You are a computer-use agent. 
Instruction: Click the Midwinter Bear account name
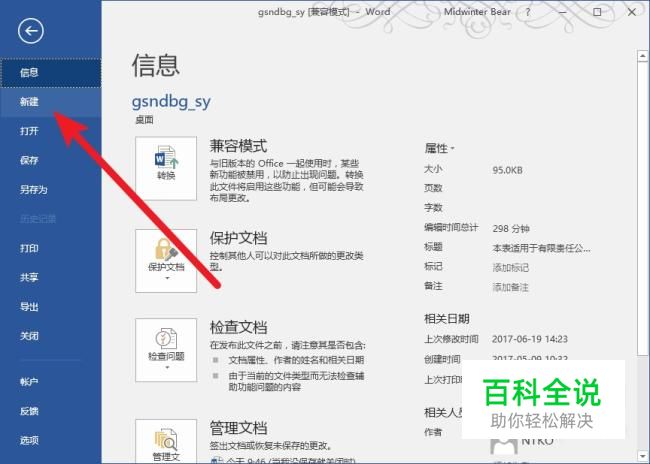click(477, 12)
